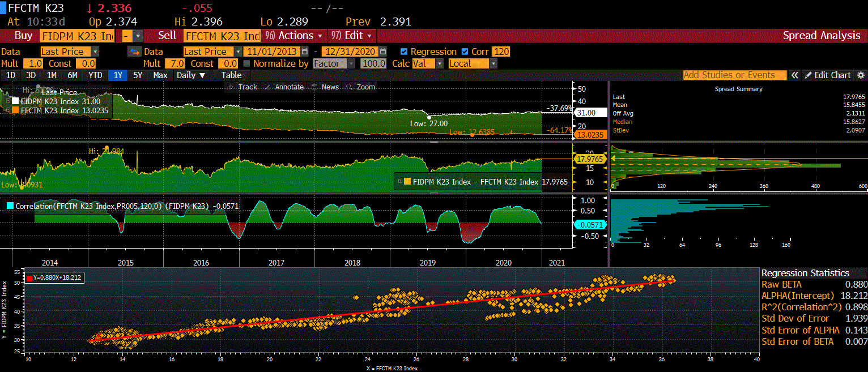868x372 pixels.
Task: Select the 1M range tab
Action: [52, 75]
